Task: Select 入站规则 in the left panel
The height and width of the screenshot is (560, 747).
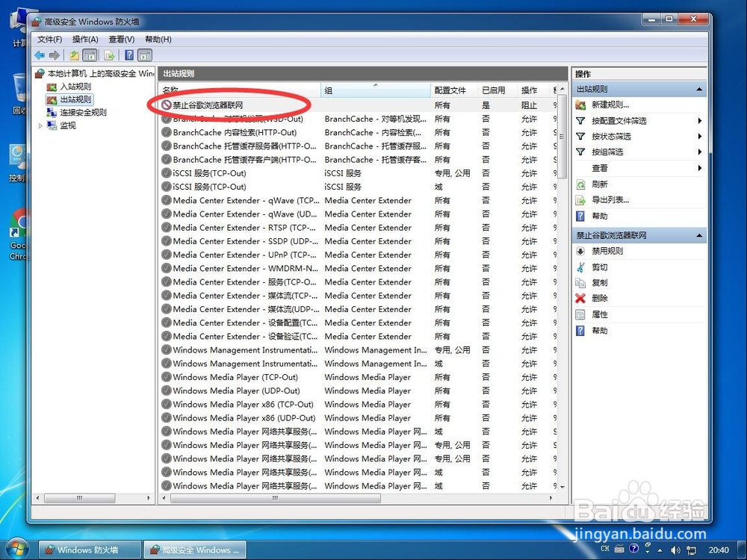Action: point(75,86)
